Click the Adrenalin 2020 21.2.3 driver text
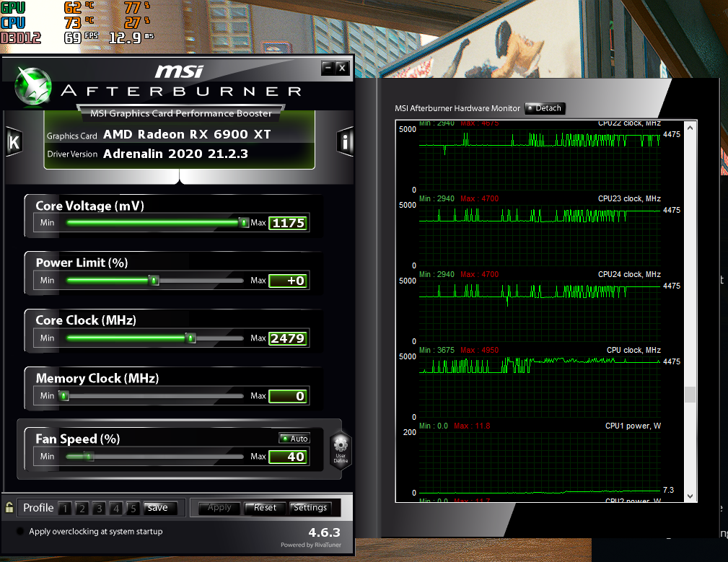728x562 pixels. (x=175, y=154)
